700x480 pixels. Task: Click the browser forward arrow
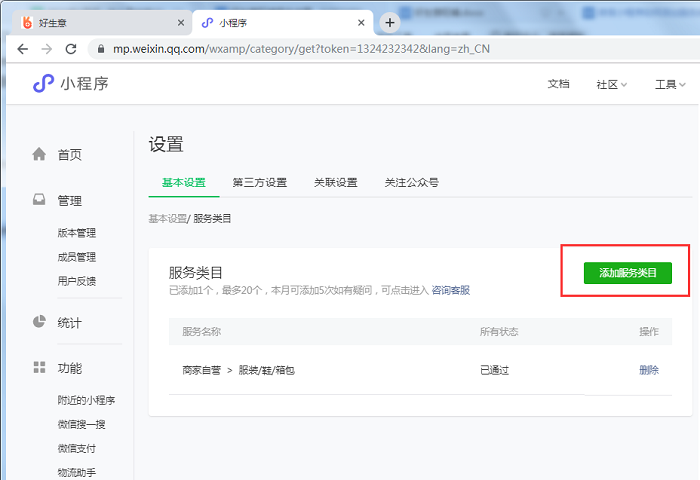[46, 49]
